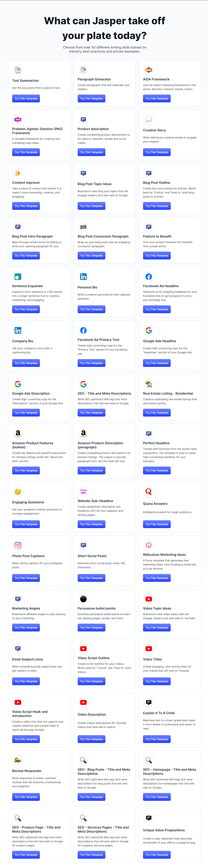The width and height of the screenshot is (208, 868).
Task: Try the Creative Story template
Action: click(x=157, y=152)
